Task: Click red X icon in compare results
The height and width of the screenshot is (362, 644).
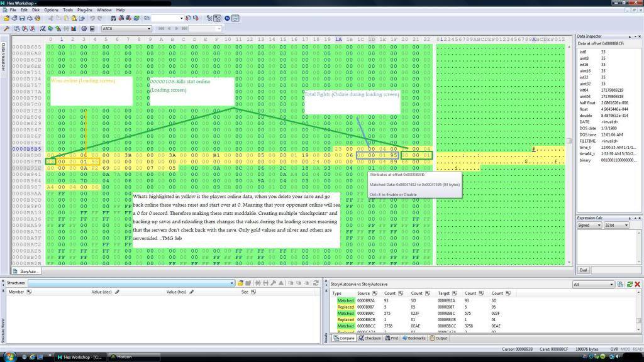Action: pyautogui.click(x=638, y=285)
